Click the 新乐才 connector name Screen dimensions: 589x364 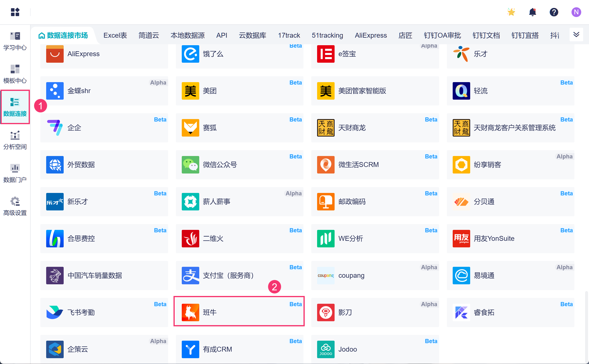click(x=78, y=201)
